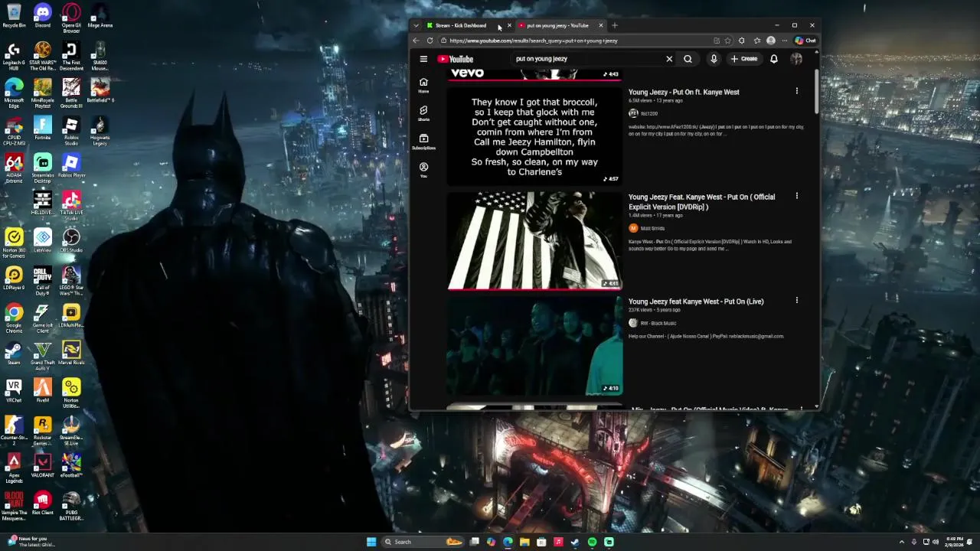Image resolution: width=980 pixels, height=551 pixels.
Task: Click the Create button on YouTube
Action: point(744,59)
